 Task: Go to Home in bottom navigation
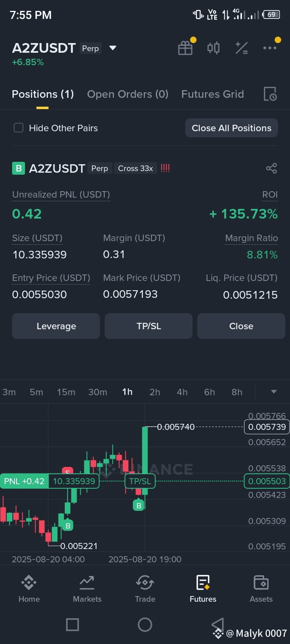(29, 588)
